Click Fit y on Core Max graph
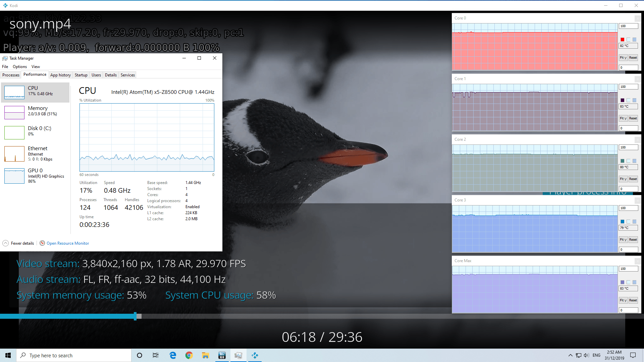This screenshot has height=362, width=644. (623, 300)
